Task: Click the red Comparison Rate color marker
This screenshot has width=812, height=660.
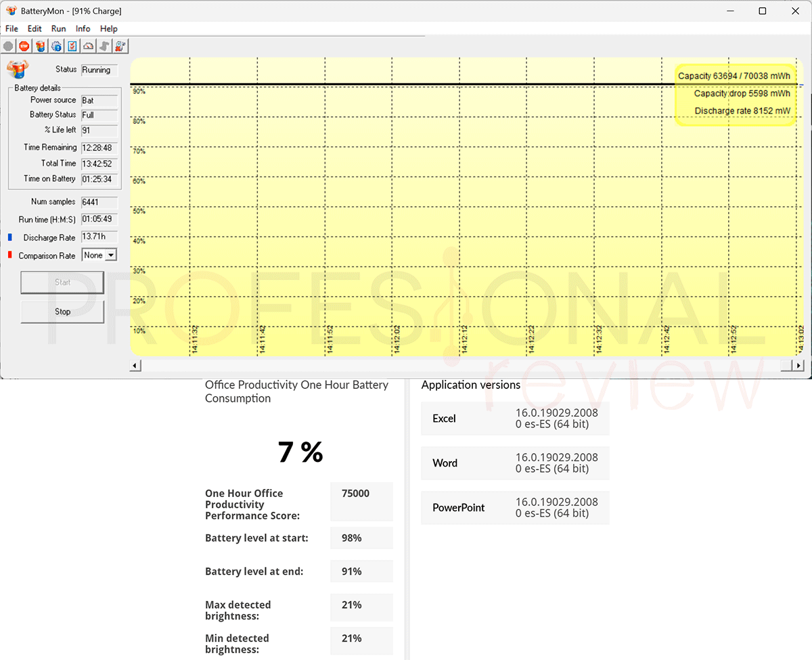Action: click(10, 255)
